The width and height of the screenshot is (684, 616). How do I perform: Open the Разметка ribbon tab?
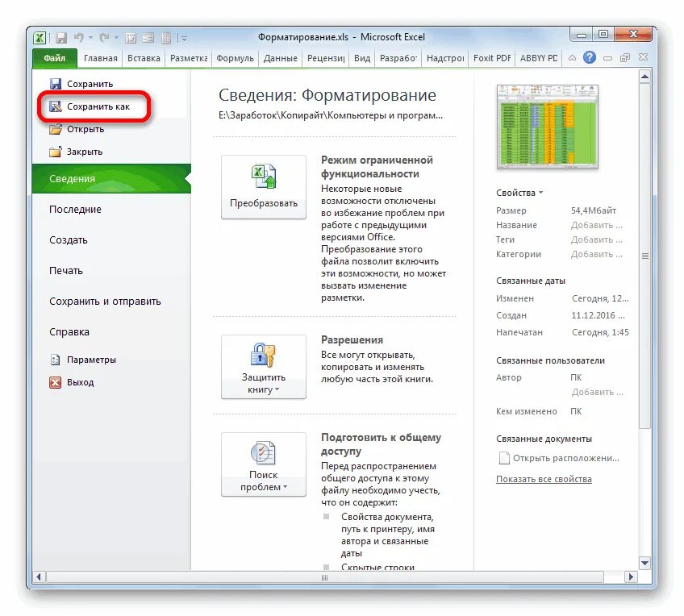189,58
